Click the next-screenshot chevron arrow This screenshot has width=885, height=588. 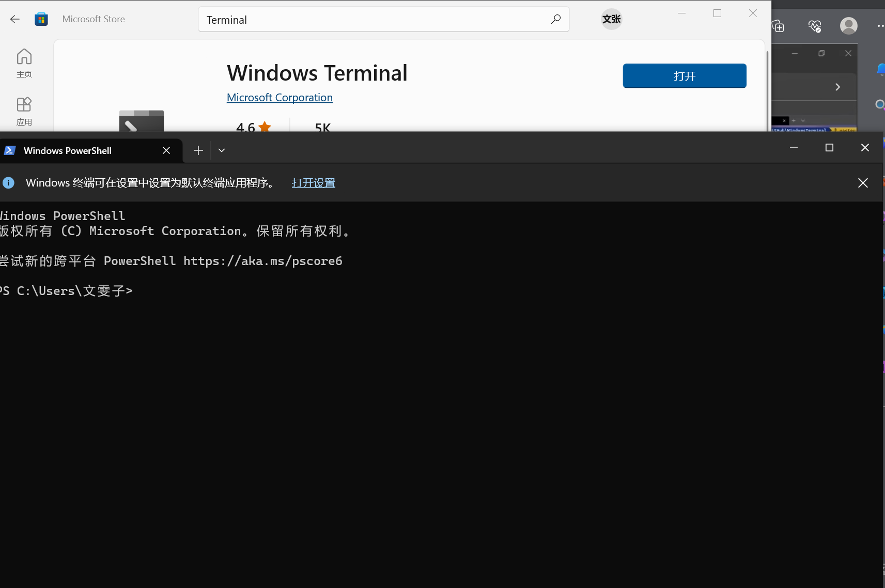click(x=837, y=87)
